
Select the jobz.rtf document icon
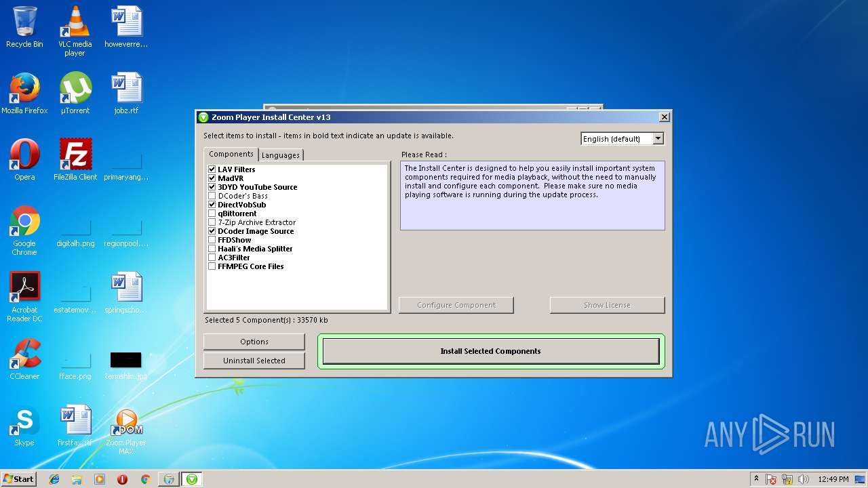(x=126, y=94)
